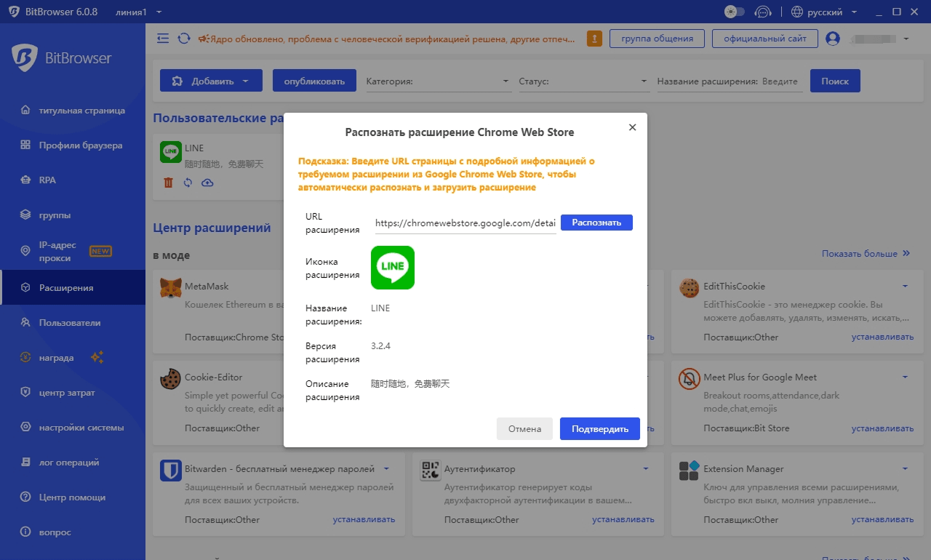This screenshot has height=560, width=931.
Task: Click the Аутентификатор QR icon
Action: point(431,471)
